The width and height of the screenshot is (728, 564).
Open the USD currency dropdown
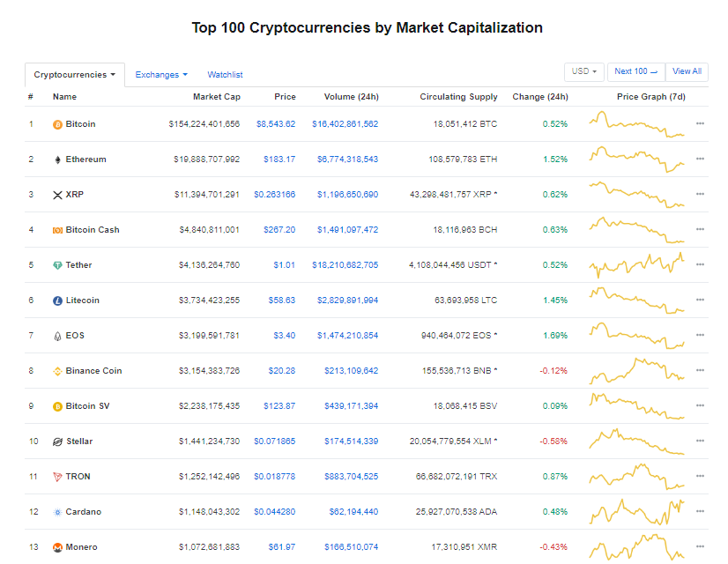pyautogui.click(x=584, y=71)
